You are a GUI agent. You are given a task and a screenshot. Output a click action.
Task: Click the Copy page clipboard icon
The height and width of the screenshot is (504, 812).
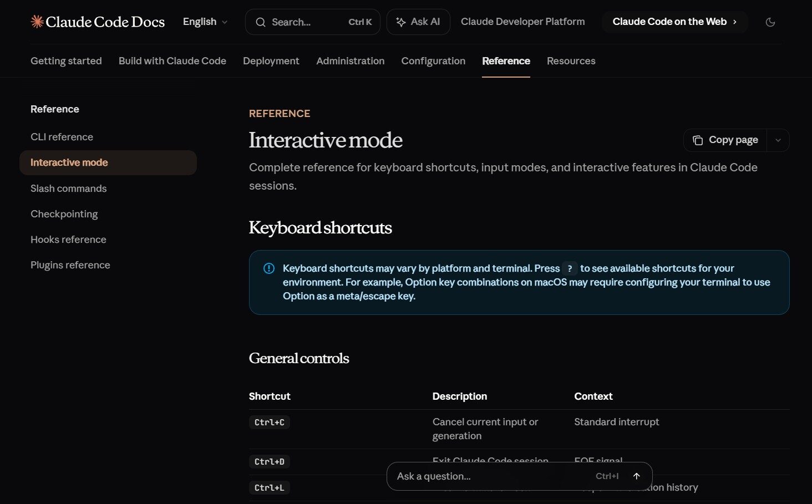697,140
